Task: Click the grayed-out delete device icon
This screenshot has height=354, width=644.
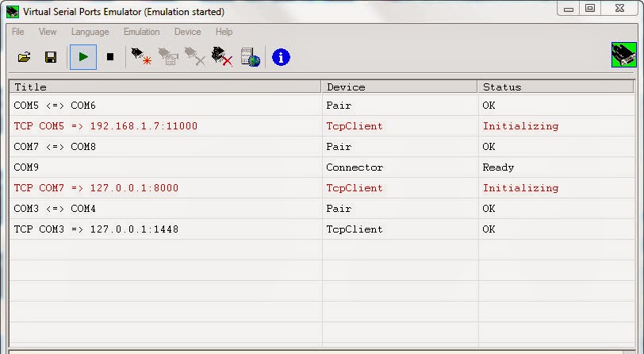Action: 194,57
